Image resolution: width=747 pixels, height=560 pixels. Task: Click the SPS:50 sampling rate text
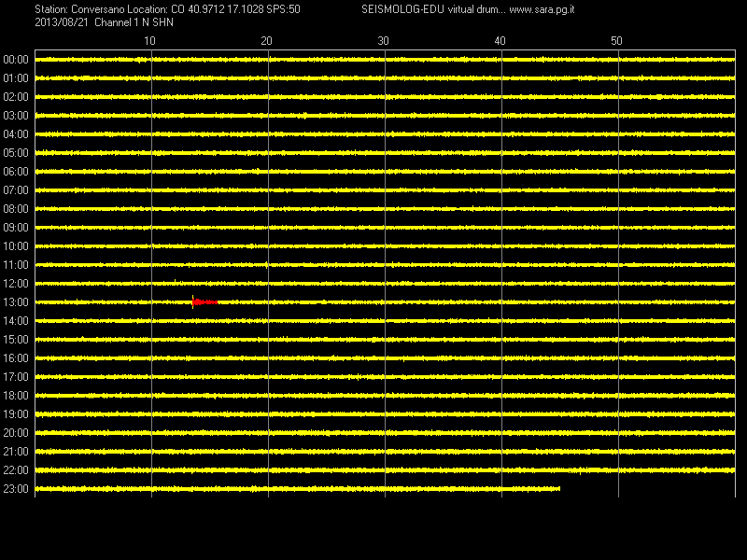pos(284,9)
